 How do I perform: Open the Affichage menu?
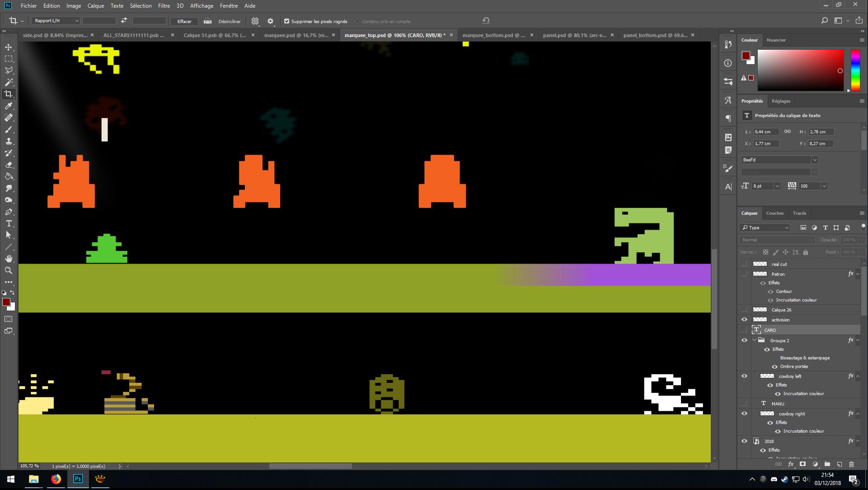point(202,6)
